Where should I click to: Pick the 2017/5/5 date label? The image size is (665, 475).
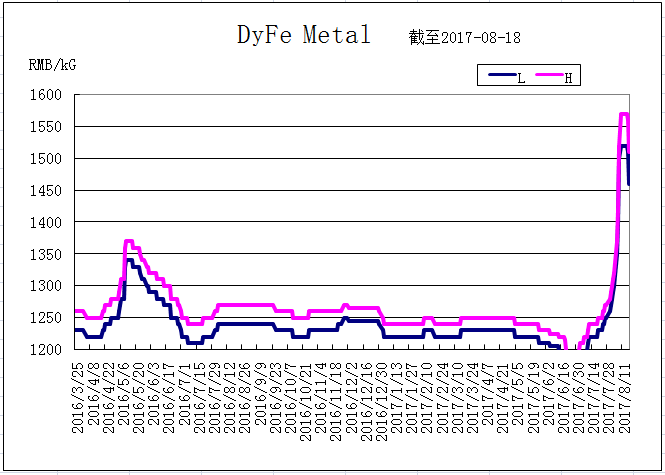coord(519,394)
